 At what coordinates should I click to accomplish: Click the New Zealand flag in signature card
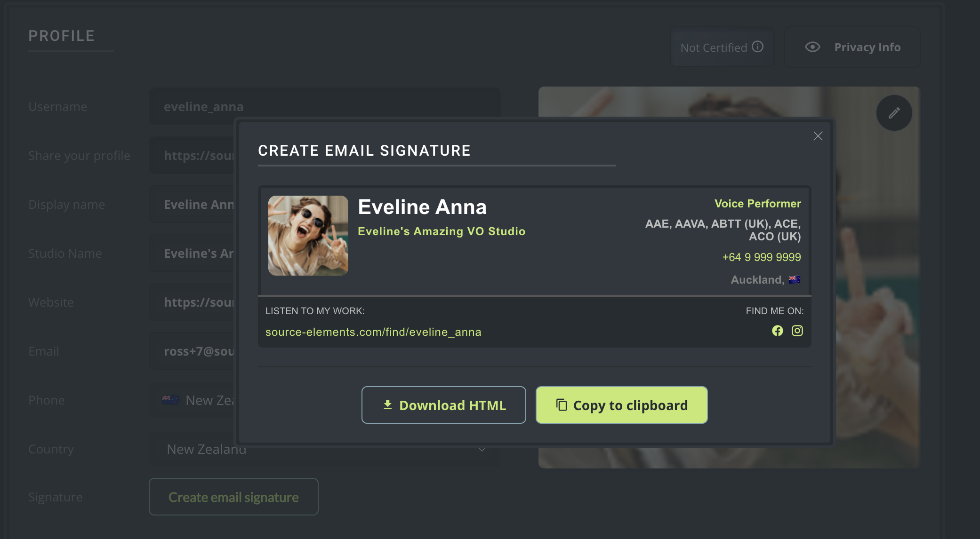click(795, 279)
